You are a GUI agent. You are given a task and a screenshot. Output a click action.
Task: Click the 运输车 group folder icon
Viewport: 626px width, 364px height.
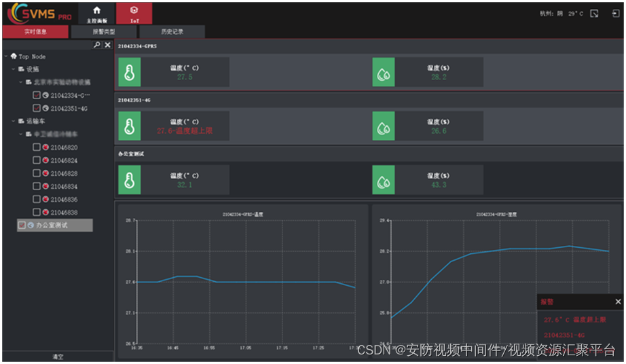pos(21,121)
